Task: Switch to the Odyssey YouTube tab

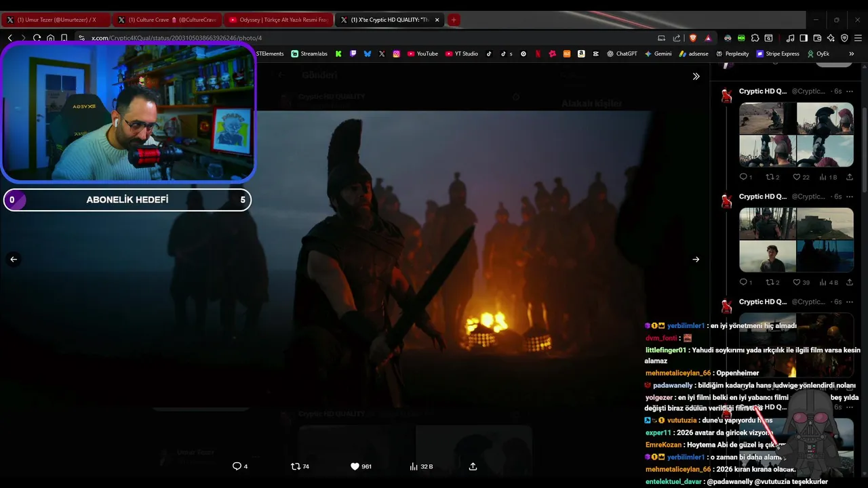Action: coord(278,20)
